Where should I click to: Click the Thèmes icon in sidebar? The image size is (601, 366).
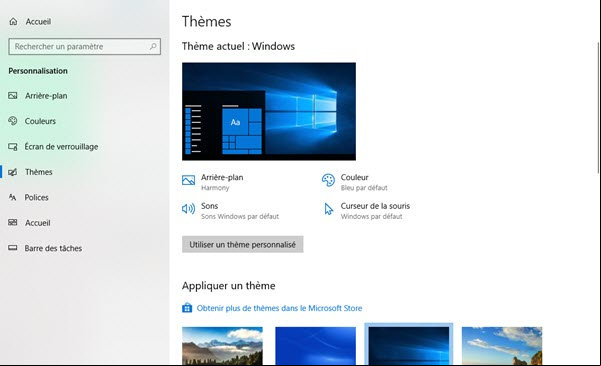pyautogui.click(x=13, y=172)
